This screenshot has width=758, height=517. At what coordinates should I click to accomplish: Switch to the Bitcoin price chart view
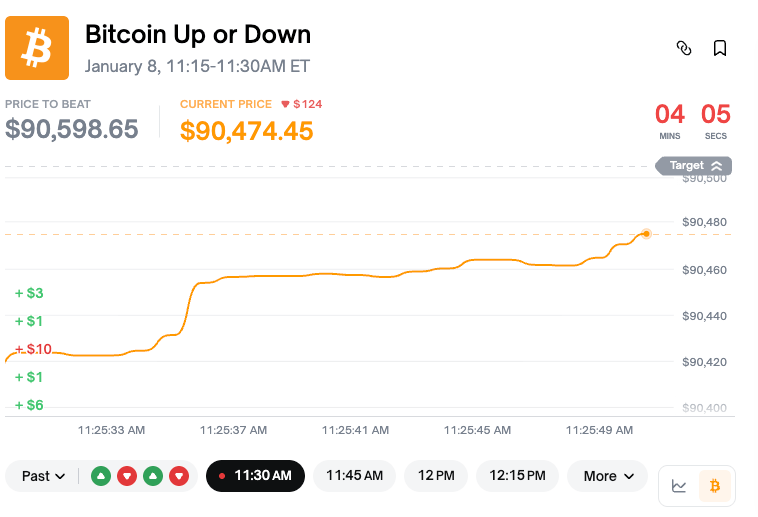715,486
